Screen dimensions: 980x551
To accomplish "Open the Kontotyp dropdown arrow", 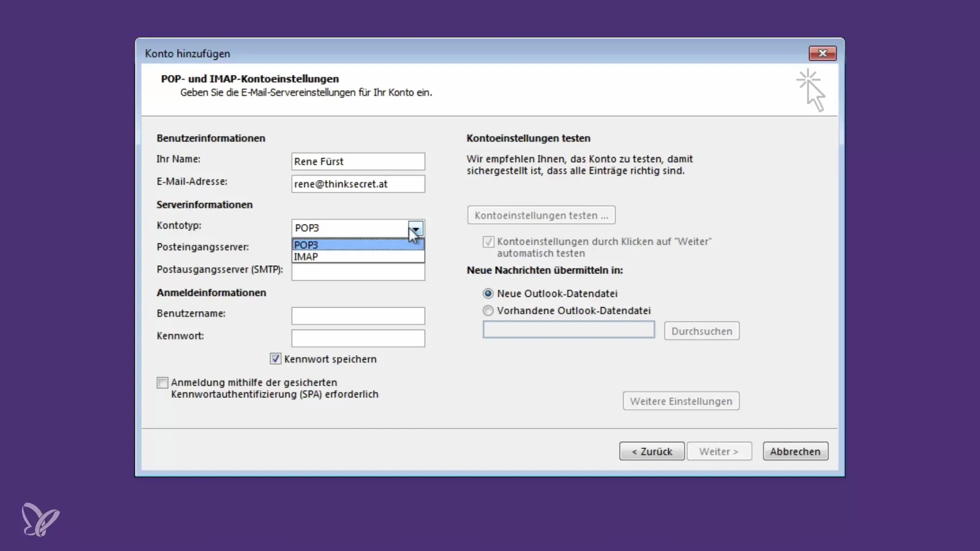I will point(415,228).
